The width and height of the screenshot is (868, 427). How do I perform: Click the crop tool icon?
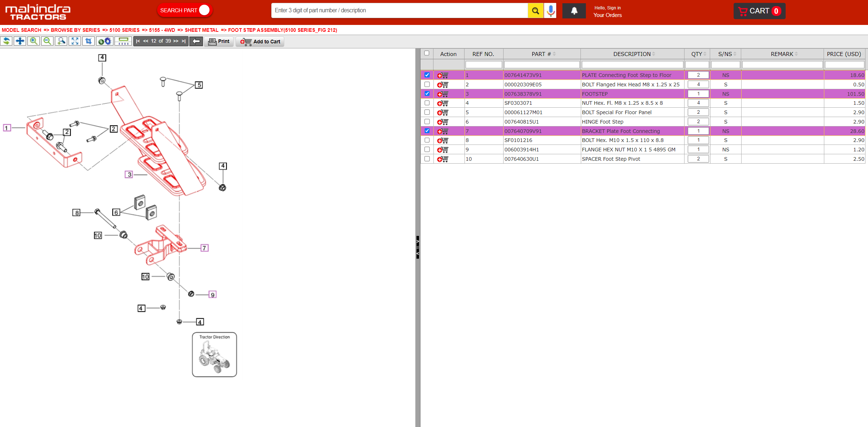click(x=88, y=41)
